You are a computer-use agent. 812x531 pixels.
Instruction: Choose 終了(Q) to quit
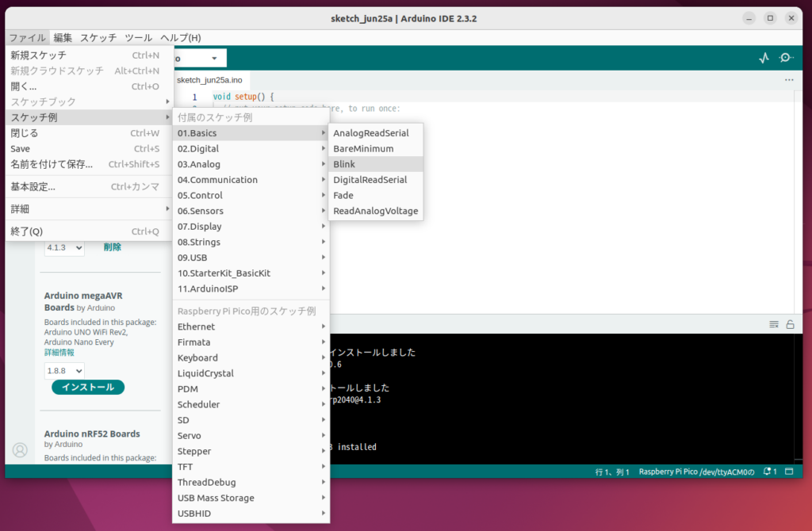point(89,231)
